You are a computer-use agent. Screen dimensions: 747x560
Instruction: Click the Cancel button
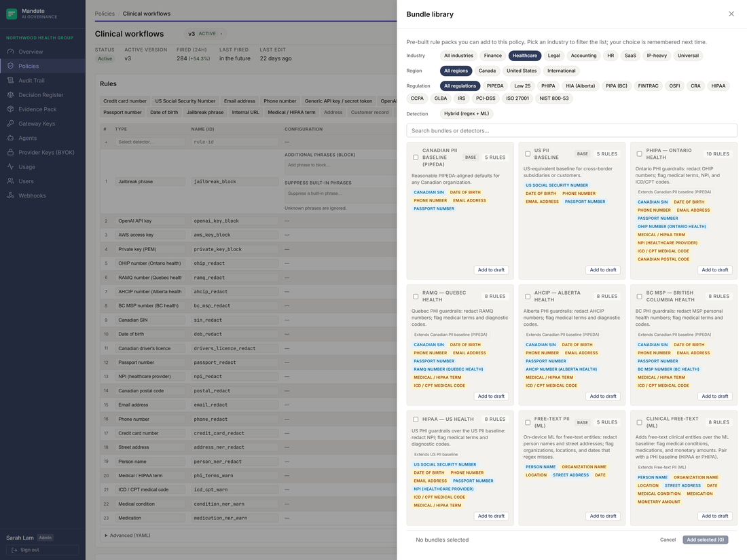click(x=668, y=540)
